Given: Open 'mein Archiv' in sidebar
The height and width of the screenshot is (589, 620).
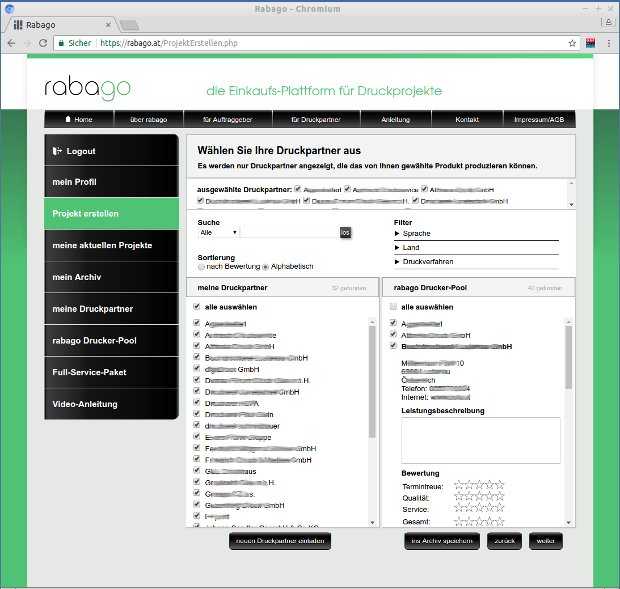Looking at the screenshot, I should (112, 277).
